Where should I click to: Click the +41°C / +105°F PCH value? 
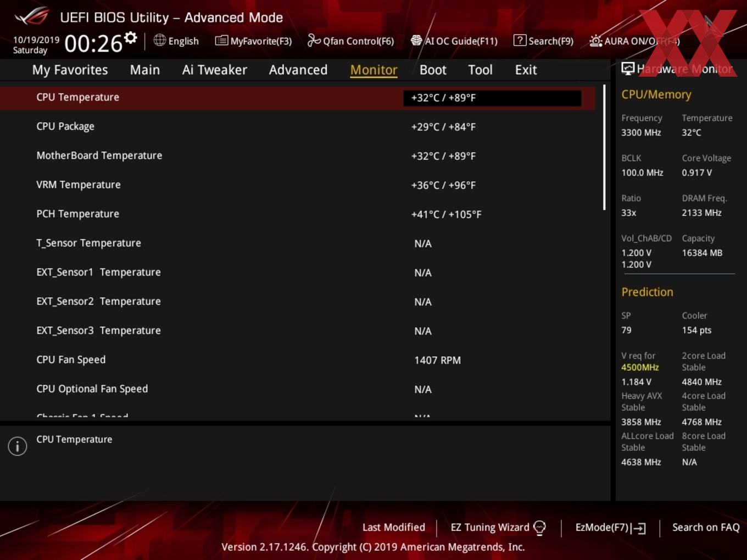tap(446, 214)
